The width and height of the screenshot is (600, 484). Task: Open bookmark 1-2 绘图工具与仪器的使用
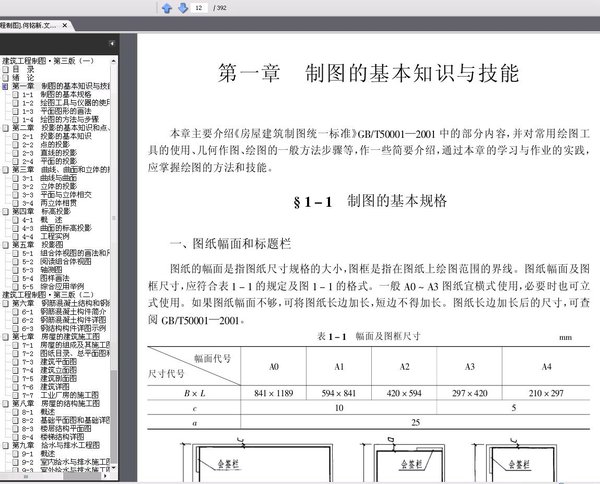point(66,103)
